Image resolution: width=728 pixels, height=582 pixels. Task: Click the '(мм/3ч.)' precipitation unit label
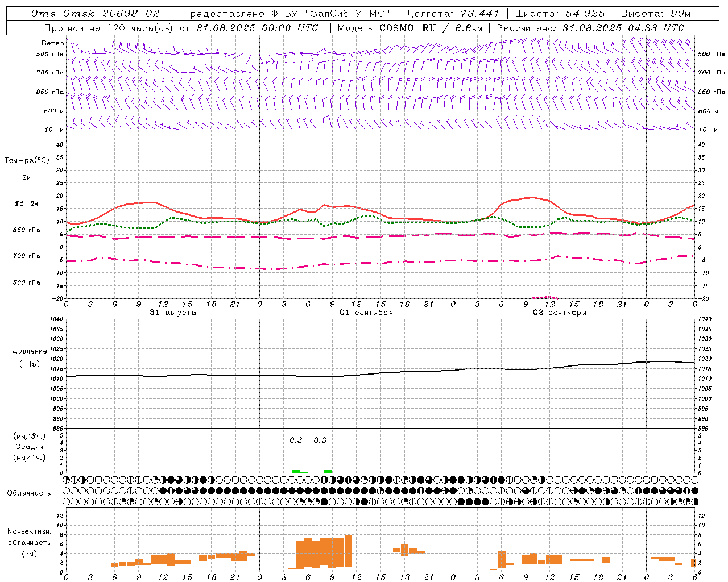(x=30, y=436)
